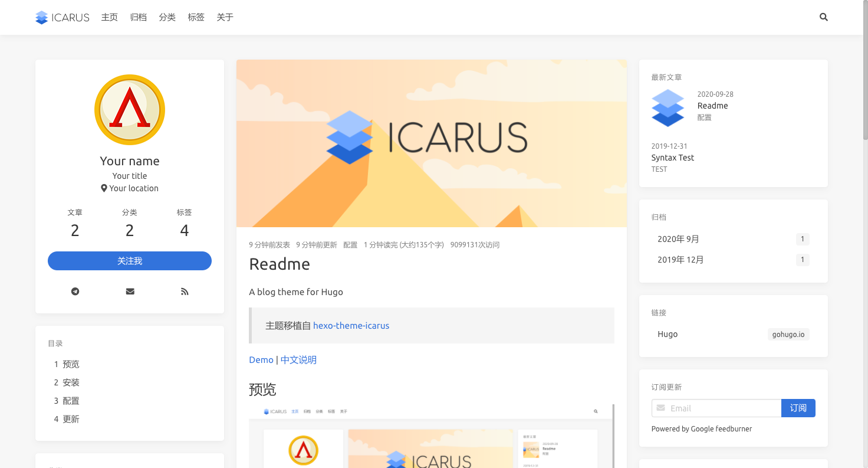The height and width of the screenshot is (468, 868).
Task: Focus the Email input field
Action: 716,408
